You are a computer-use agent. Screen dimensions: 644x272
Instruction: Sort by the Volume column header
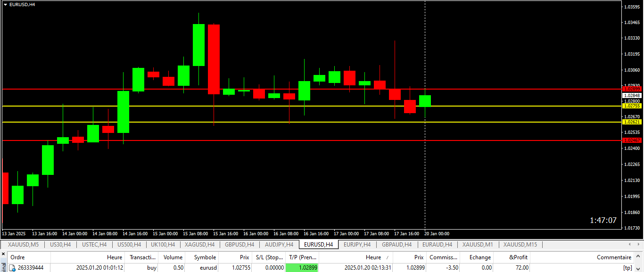[x=173, y=257]
